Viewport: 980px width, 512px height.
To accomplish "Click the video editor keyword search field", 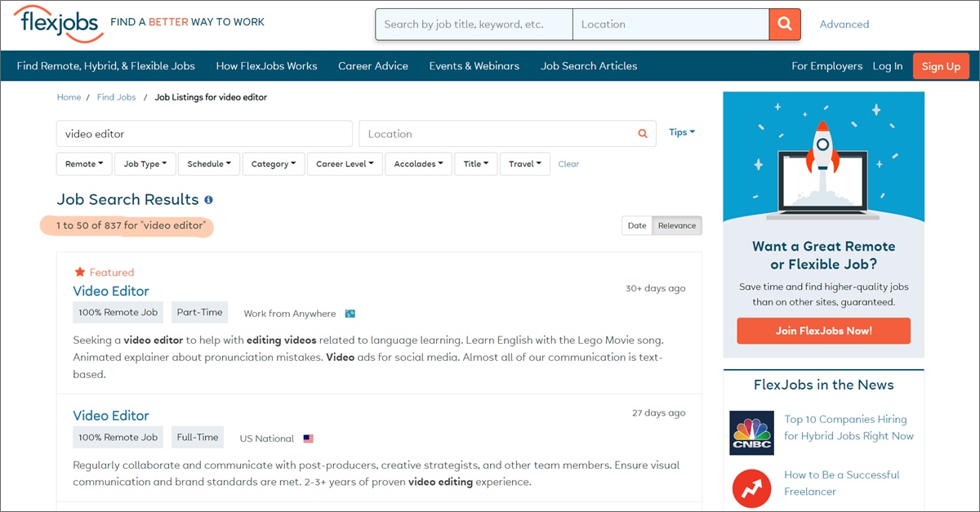I will 204,134.
